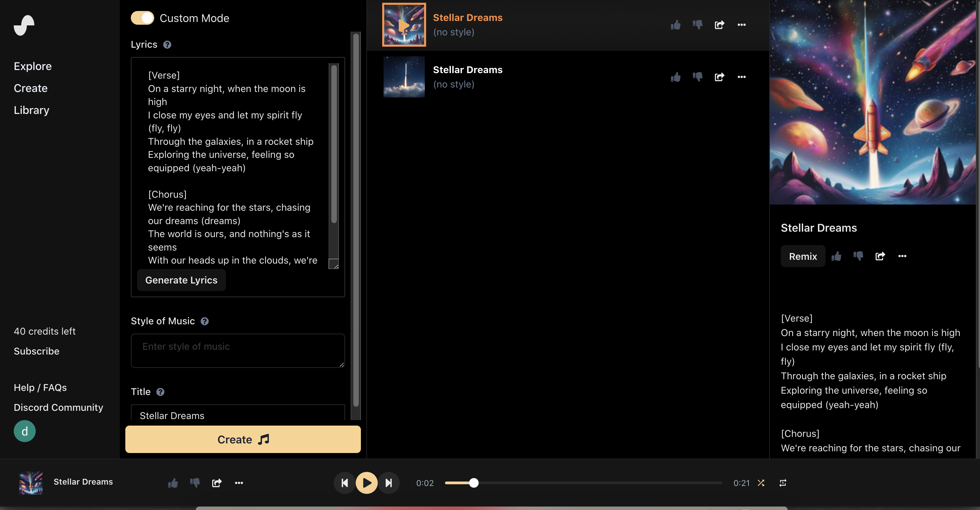Skip to previous track
The image size is (980, 510).
pos(345,483)
